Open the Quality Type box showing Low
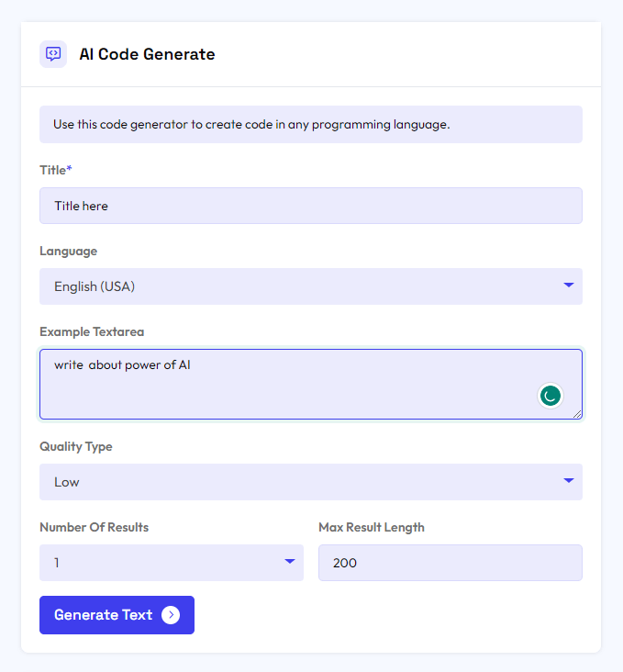Viewport: 623px width, 672px height. click(x=294, y=482)
